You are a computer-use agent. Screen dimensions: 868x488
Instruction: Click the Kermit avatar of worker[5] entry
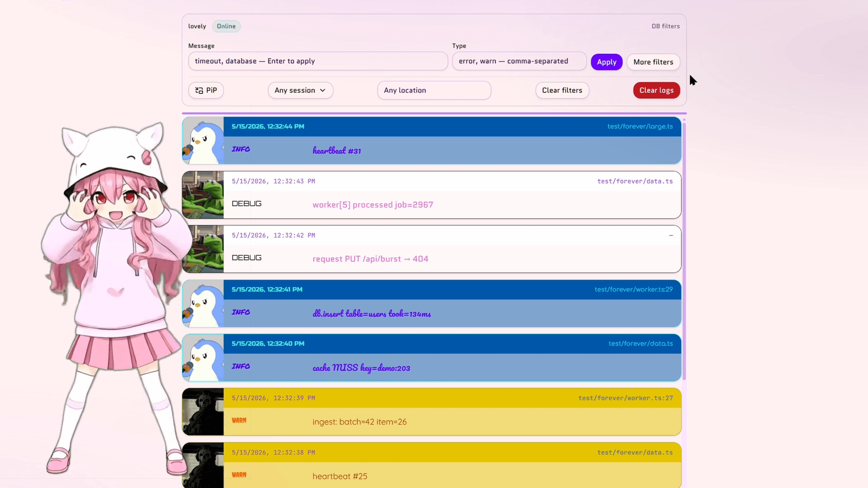tap(203, 195)
